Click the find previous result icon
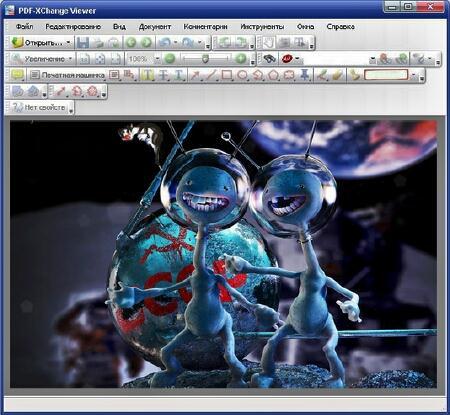Screen dimensions: 450x415 (x=385, y=59)
